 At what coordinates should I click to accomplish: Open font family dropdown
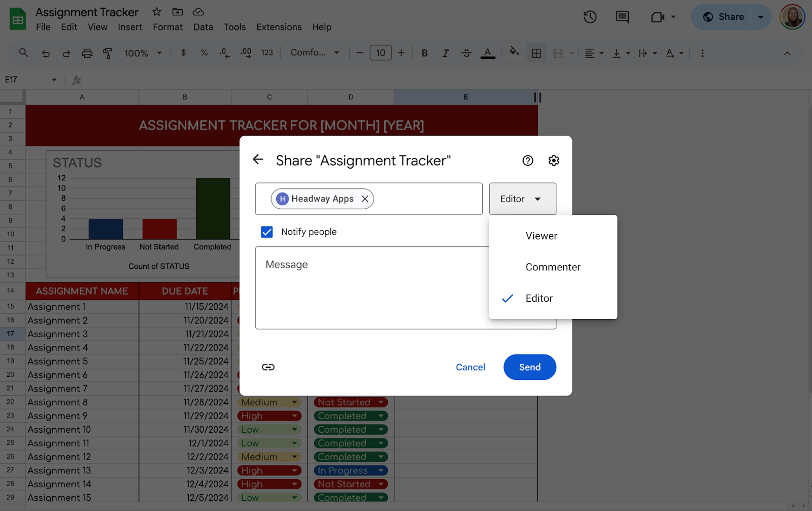[315, 53]
